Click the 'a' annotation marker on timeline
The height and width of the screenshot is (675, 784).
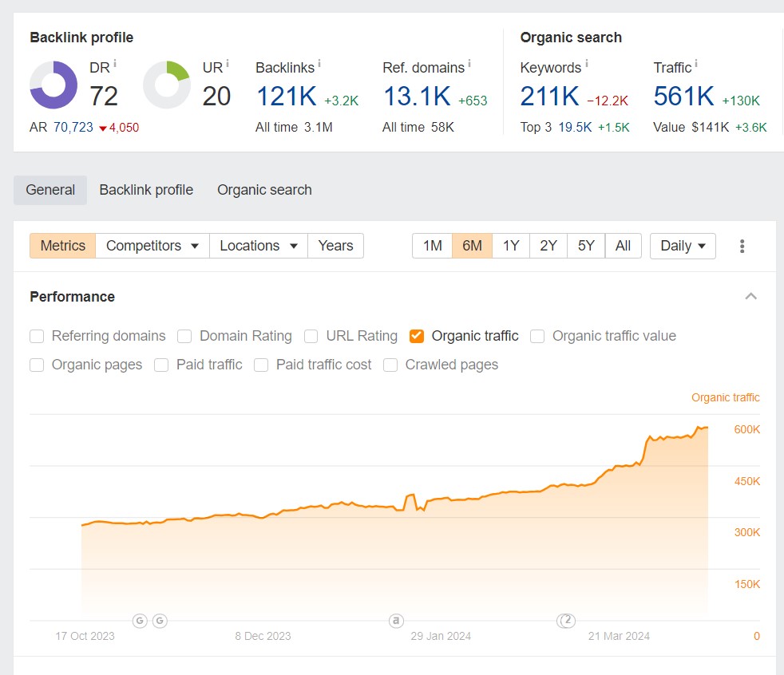[x=396, y=621]
